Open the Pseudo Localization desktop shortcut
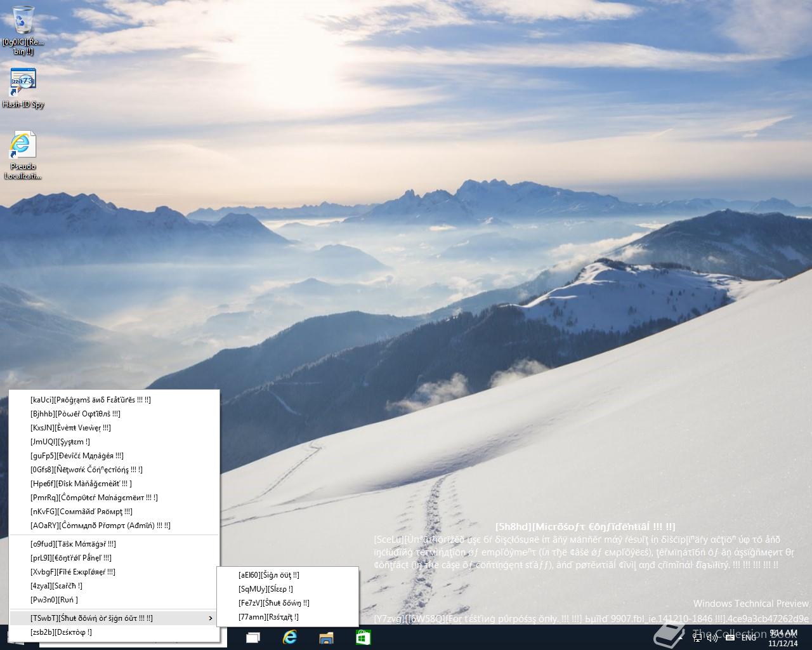Screen dimensions: 812x650 click(23, 156)
